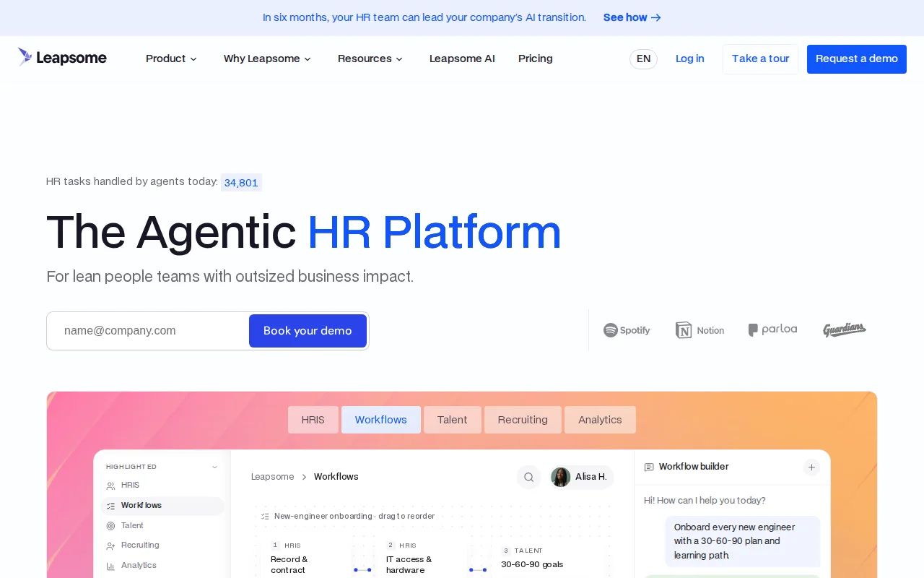The image size is (924, 578).
Task: Follow the See how banner link
Action: click(632, 17)
